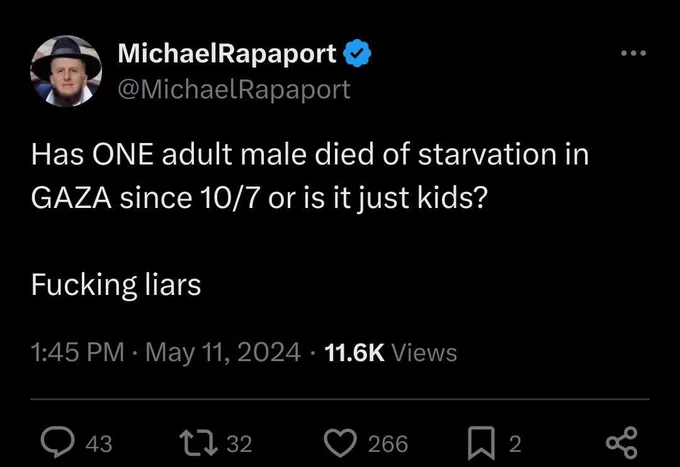This screenshot has width=680, height=467.
Task: Click the 266 likes count
Action: pos(388,444)
